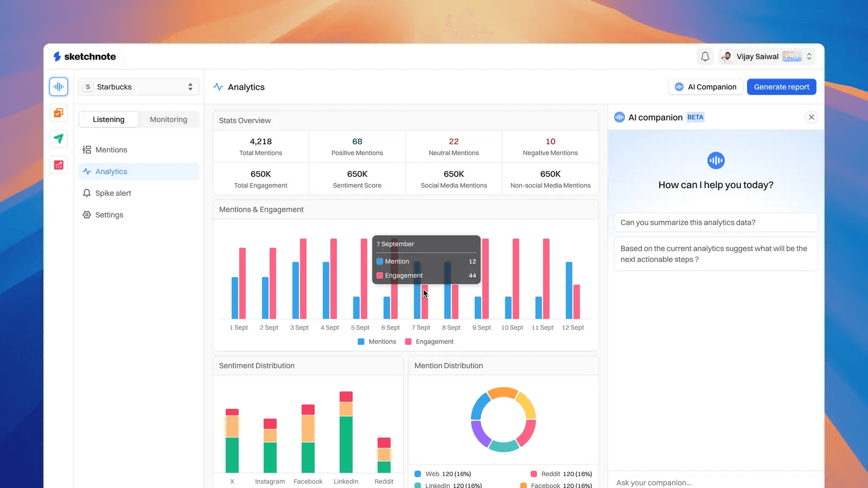Click the 22 Neutral Mentions stat
Screen dimensions: 868x488
click(x=454, y=146)
